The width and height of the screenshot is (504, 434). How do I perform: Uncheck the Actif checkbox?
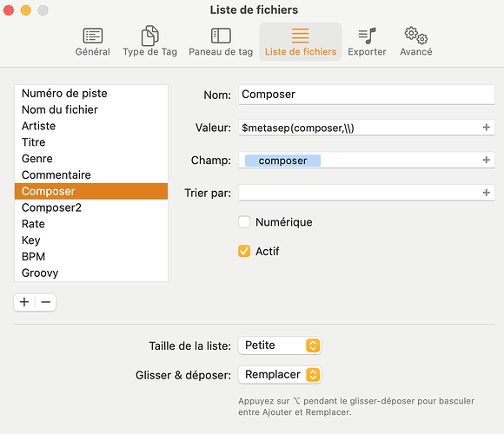tap(244, 251)
